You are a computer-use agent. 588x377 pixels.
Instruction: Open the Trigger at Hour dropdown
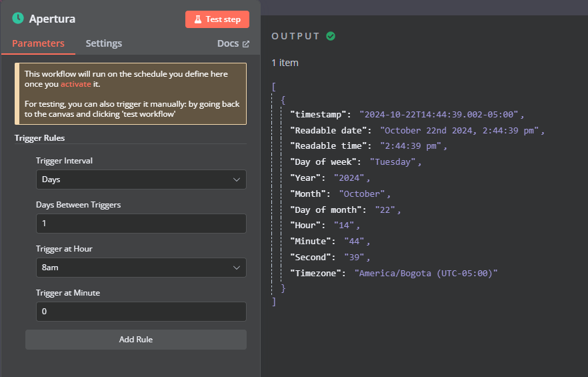point(141,268)
